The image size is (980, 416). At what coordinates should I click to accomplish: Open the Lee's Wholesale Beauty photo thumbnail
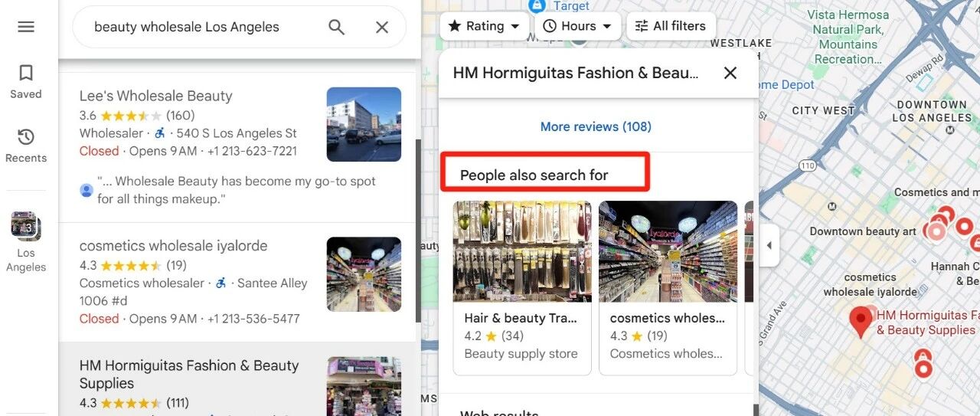[x=364, y=124]
